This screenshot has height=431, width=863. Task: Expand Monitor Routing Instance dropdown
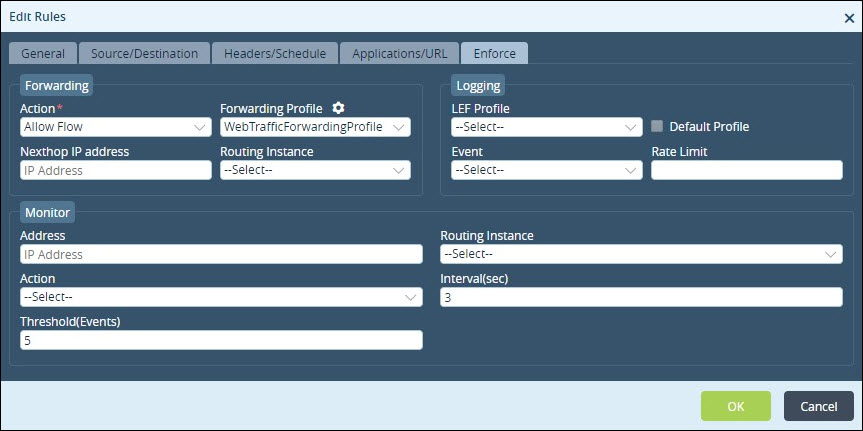point(641,254)
